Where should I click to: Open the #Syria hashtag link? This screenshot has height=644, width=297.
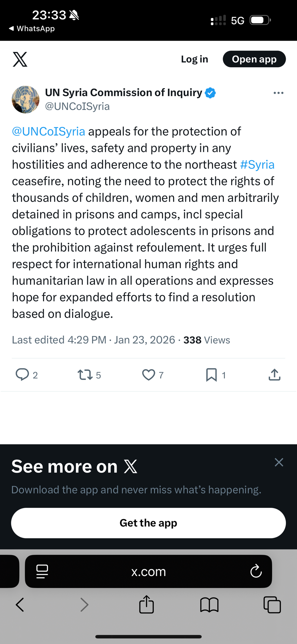point(257,165)
